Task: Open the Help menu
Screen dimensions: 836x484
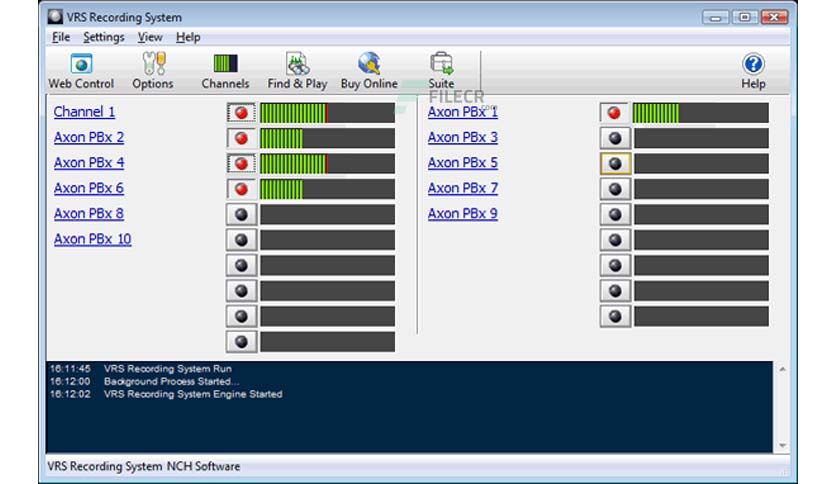Action: 188,37
